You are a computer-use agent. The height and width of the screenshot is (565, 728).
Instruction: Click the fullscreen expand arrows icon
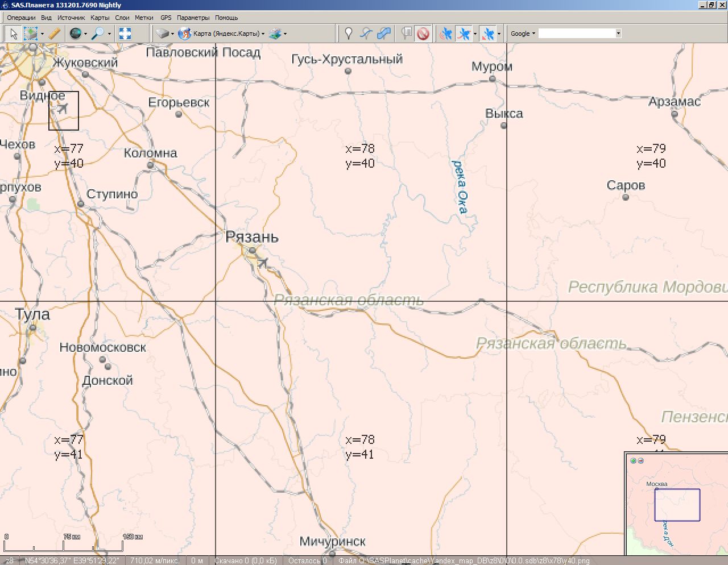tap(125, 34)
